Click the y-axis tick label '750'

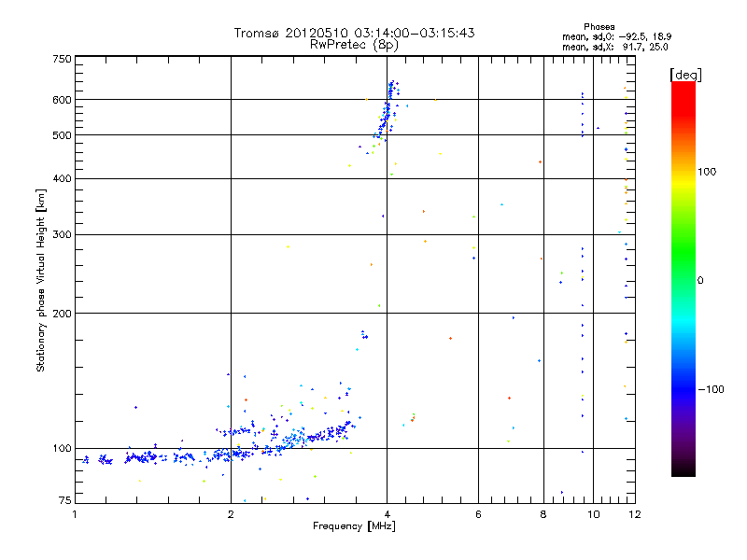62,59
